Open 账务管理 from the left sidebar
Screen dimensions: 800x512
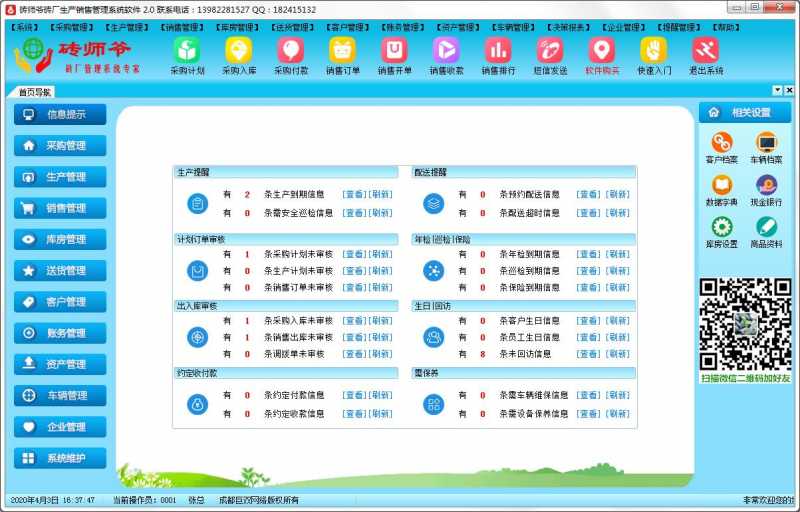click(x=60, y=333)
